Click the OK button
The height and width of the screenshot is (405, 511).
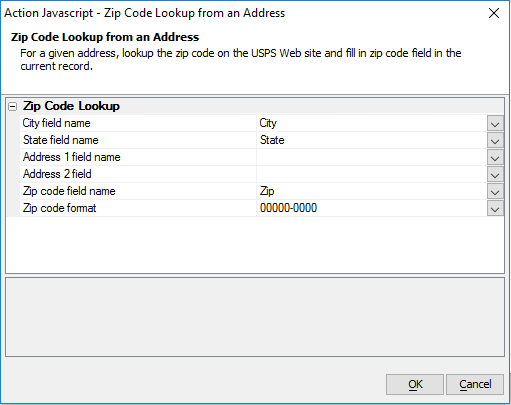(415, 384)
